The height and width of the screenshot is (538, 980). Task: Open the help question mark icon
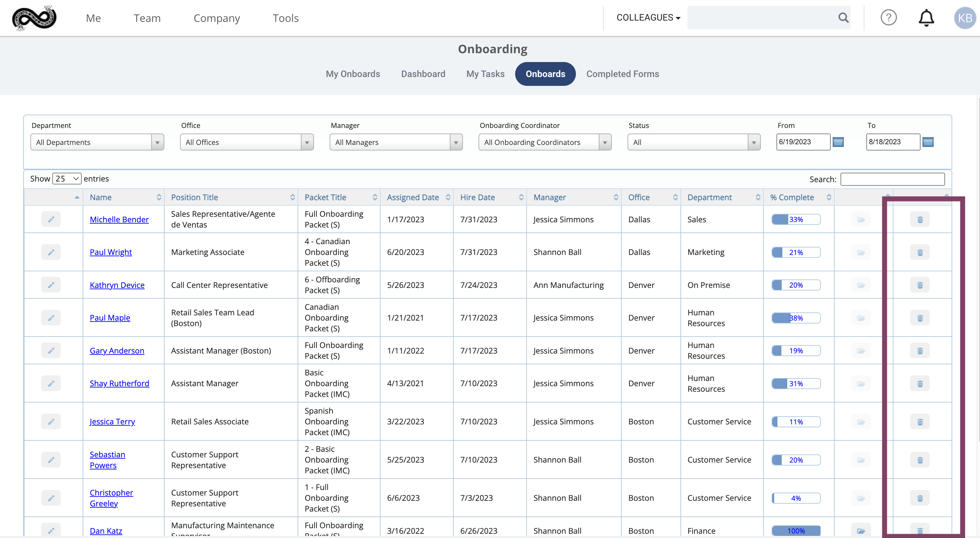pos(888,18)
